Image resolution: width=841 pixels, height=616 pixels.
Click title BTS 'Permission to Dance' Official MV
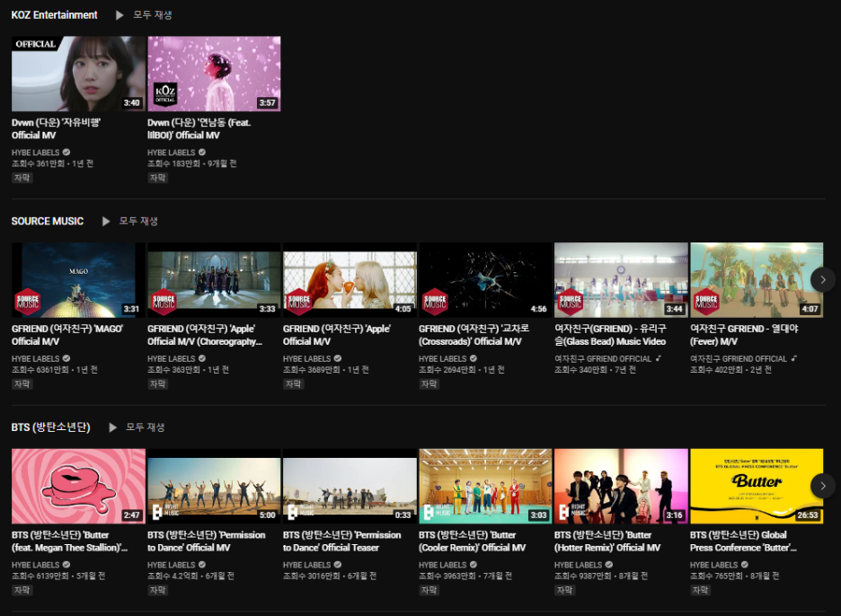click(x=207, y=541)
